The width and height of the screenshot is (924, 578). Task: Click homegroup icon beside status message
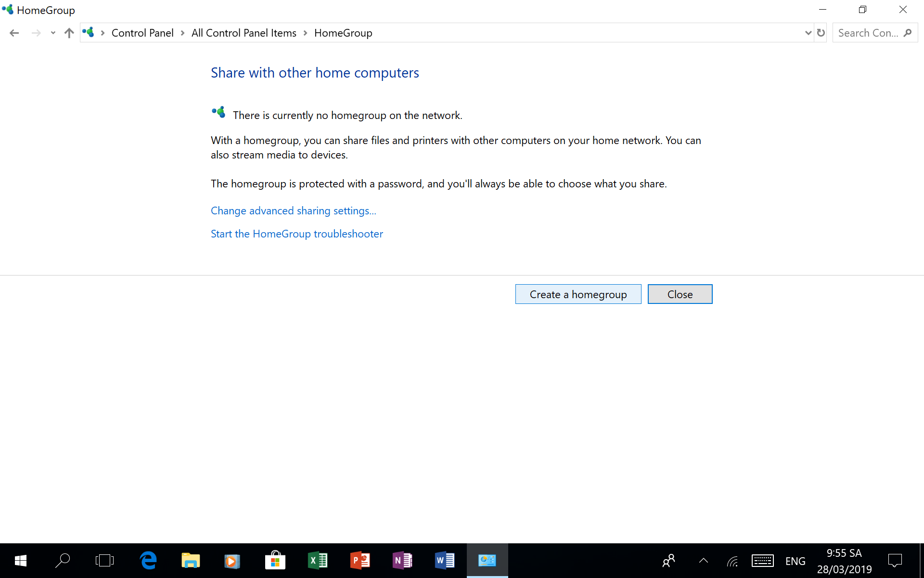click(x=218, y=112)
